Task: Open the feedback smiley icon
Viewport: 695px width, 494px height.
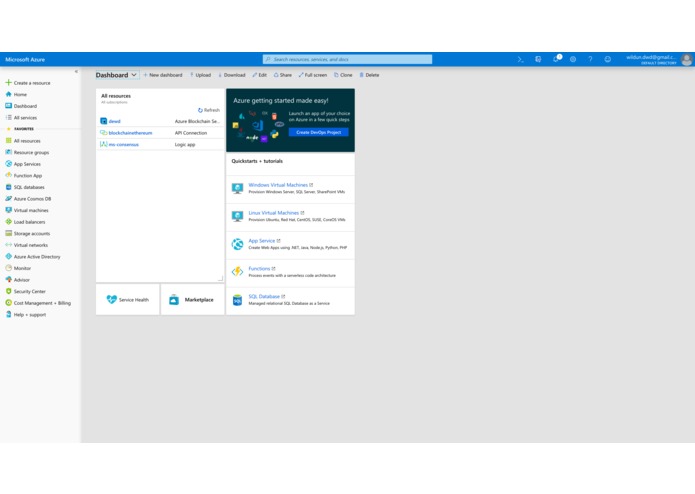Action: pos(608,59)
